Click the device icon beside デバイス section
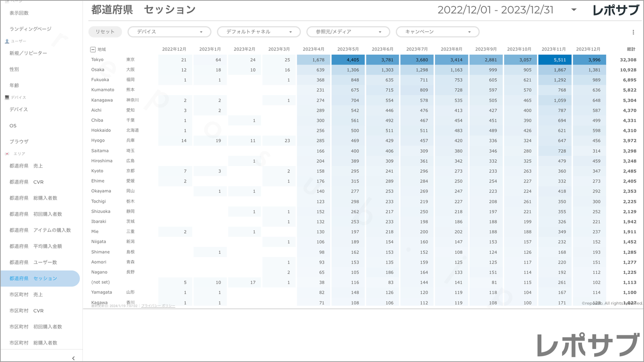Viewport: 644px width, 362px height. click(7, 98)
